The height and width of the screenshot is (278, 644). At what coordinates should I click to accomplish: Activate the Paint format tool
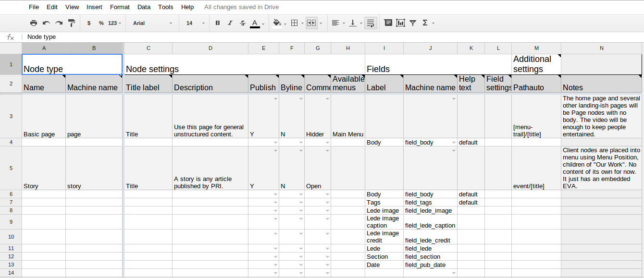[x=72, y=23]
